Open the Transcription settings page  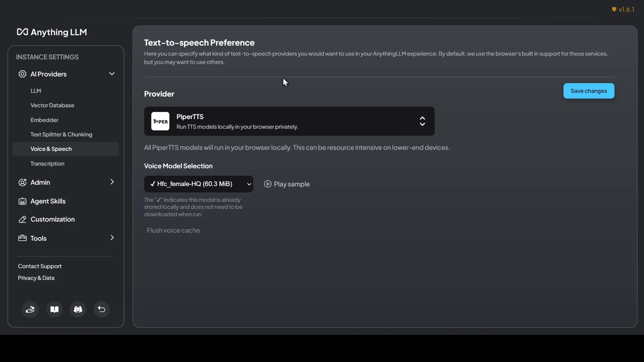(x=47, y=164)
